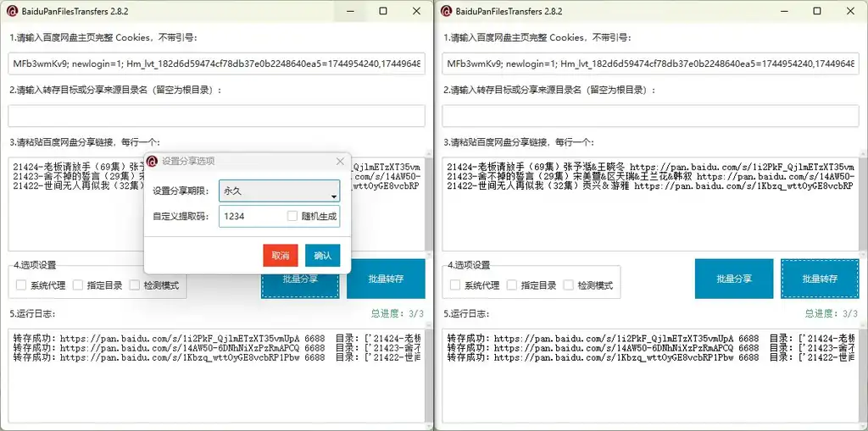Click first 转存成功 log line in right window
868x431 pixels.
(x=650, y=338)
